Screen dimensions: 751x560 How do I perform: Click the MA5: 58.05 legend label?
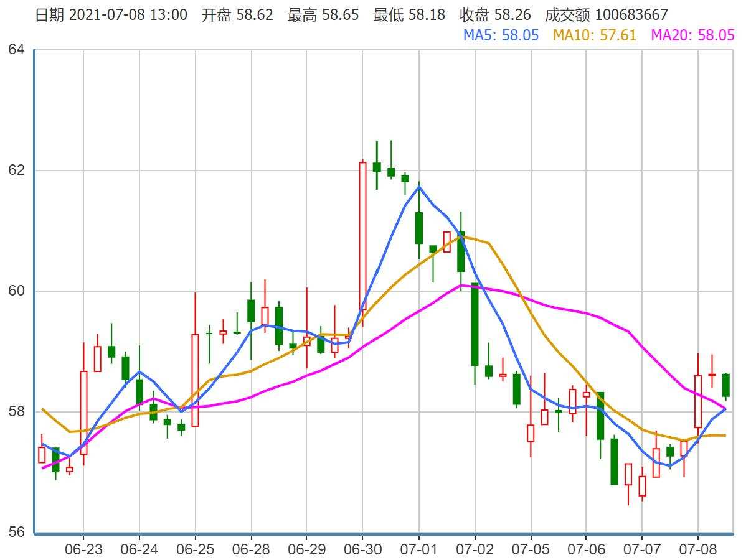(501, 35)
